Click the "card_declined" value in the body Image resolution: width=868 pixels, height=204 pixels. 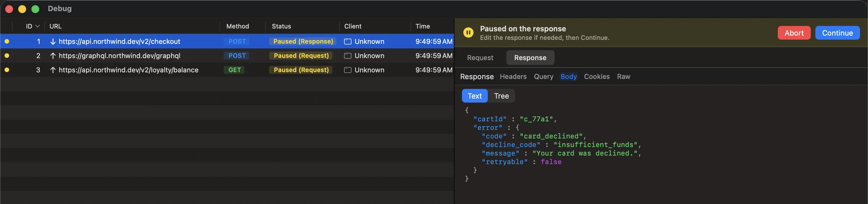(x=551, y=136)
